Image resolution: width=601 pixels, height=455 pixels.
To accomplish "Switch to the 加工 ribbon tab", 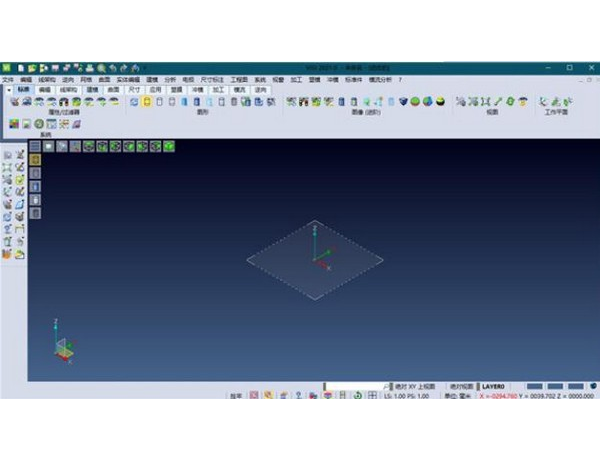I will 218,90.
